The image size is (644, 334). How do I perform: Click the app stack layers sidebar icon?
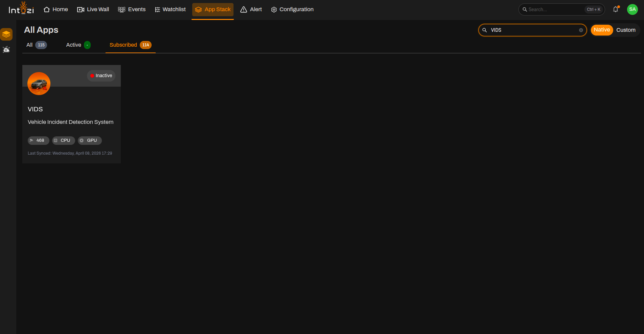click(6, 34)
